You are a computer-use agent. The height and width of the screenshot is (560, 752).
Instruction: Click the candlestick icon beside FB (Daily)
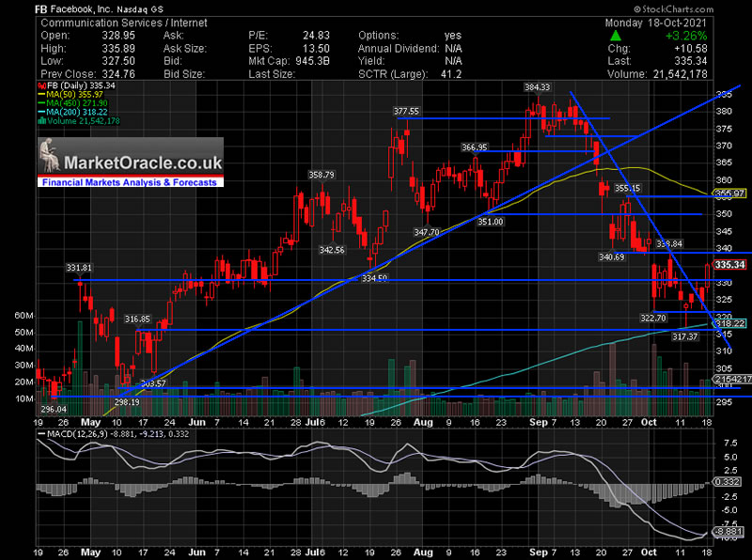tap(40, 86)
